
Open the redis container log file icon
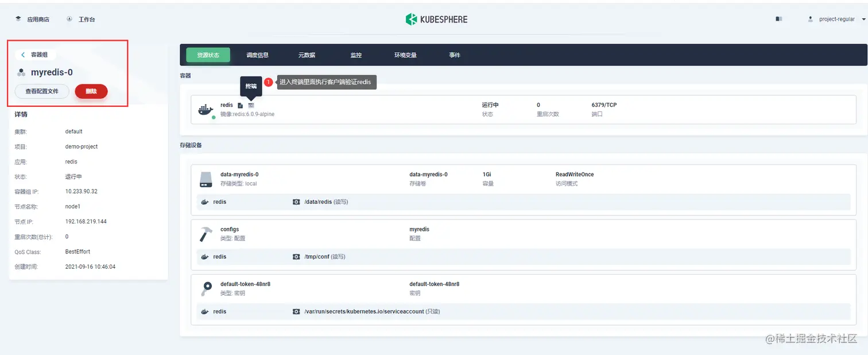coord(241,105)
